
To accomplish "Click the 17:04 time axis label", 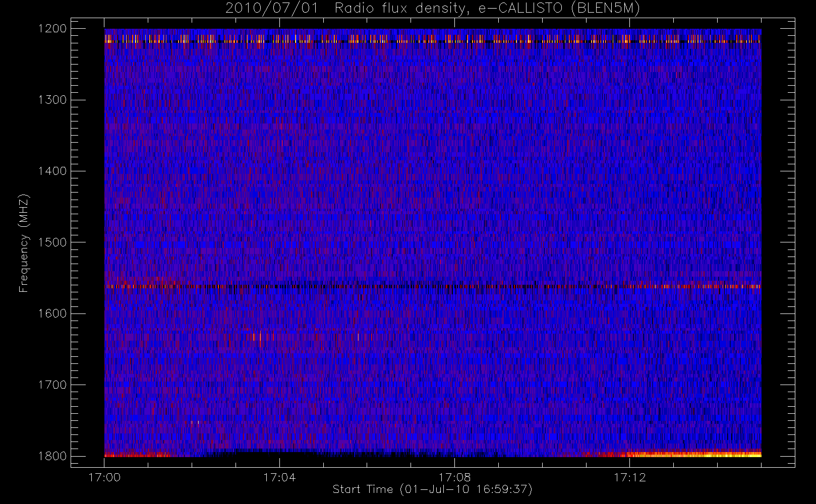I will tap(279, 477).
